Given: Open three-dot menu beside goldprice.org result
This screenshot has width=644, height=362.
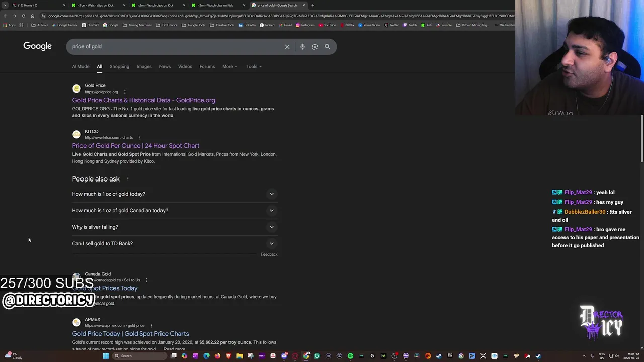Looking at the screenshot, I should pyautogui.click(x=125, y=92).
